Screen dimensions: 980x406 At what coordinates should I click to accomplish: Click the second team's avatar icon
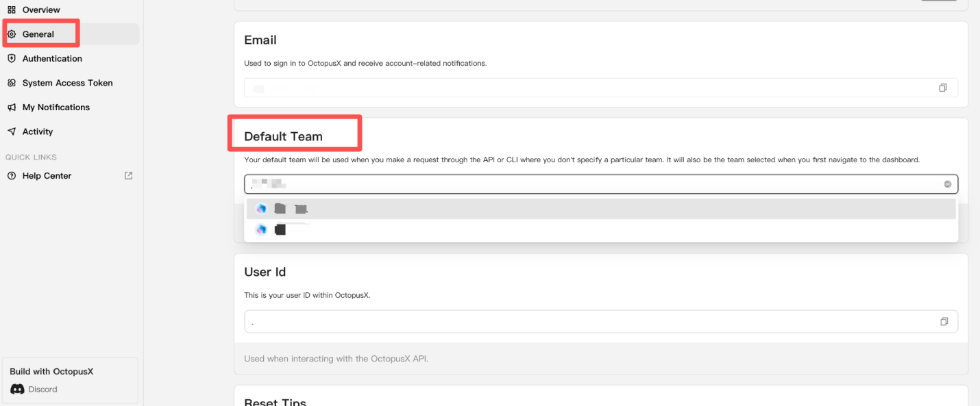(261, 230)
